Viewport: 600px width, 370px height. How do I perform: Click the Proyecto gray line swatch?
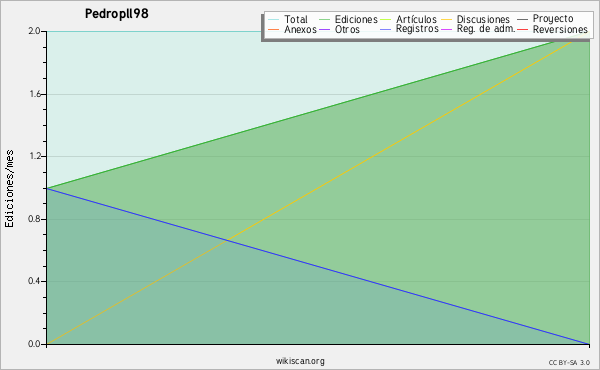[x=522, y=20]
